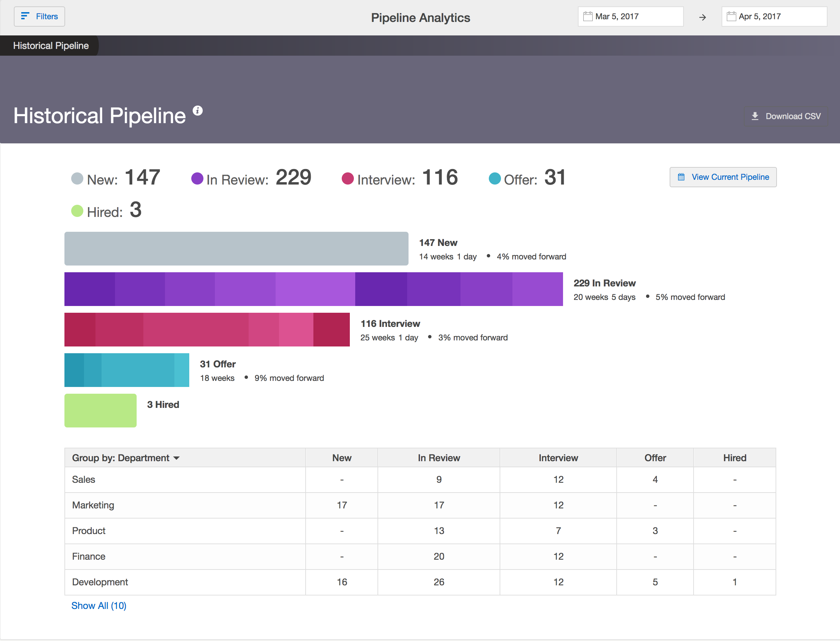Click Show All (10) link
Viewport: 840px width, 641px height.
pos(99,606)
